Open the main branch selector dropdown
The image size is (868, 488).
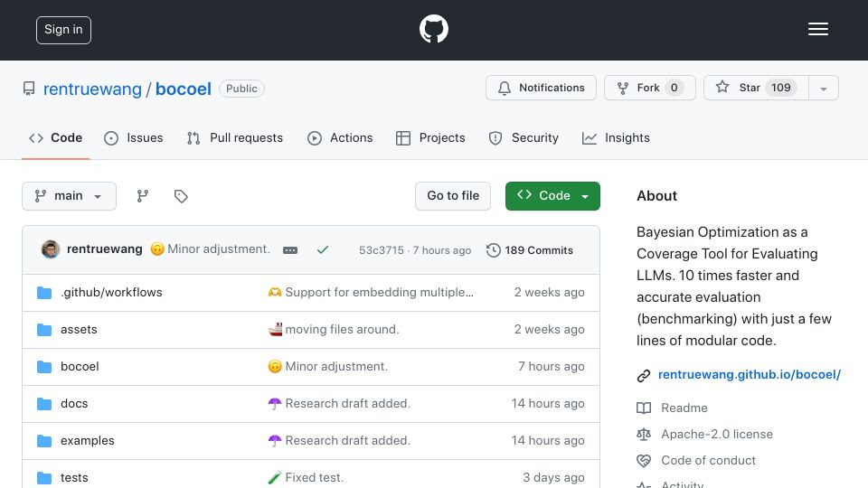click(70, 196)
